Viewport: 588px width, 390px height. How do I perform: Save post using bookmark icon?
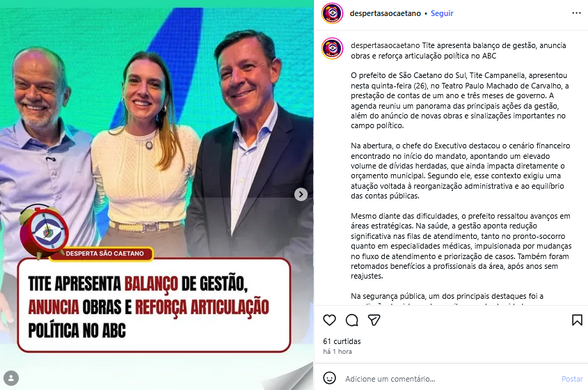pos(577,320)
